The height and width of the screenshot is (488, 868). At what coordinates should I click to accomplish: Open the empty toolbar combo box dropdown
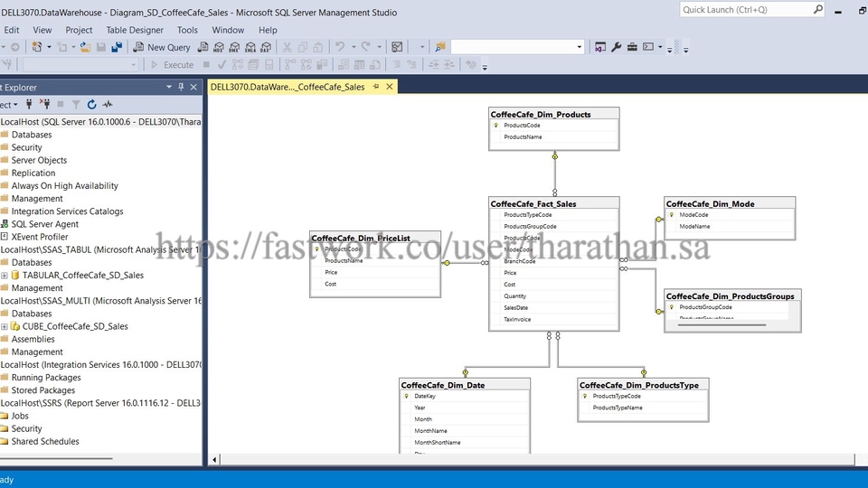point(579,47)
